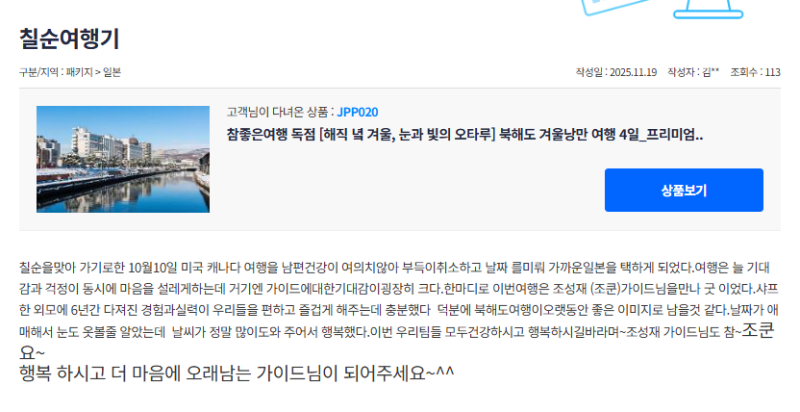Click the blue monitor illustration icon
This screenshot has height=412, width=800.
[x=708, y=9]
